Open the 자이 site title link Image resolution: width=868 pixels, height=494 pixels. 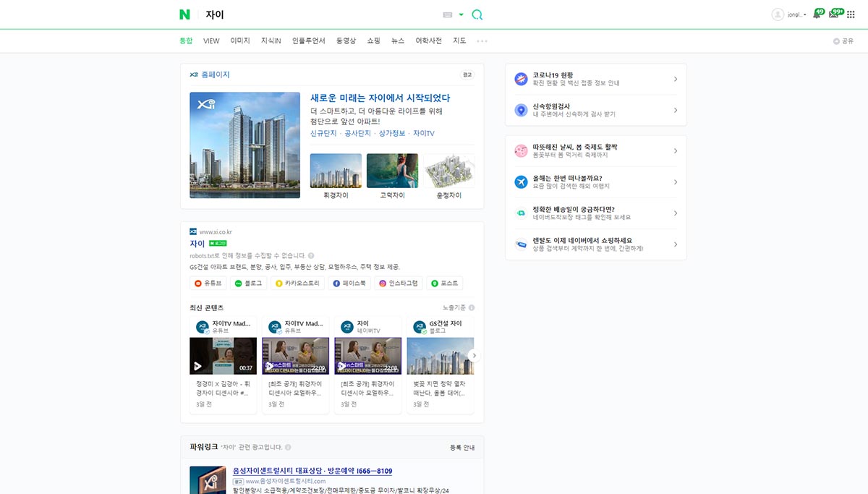(x=197, y=244)
